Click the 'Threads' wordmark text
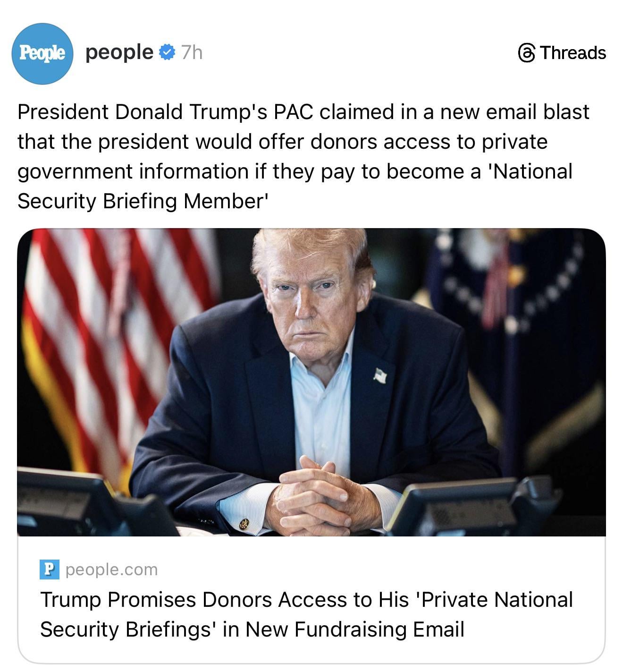This screenshot has width=623, height=672. [573, 53]
